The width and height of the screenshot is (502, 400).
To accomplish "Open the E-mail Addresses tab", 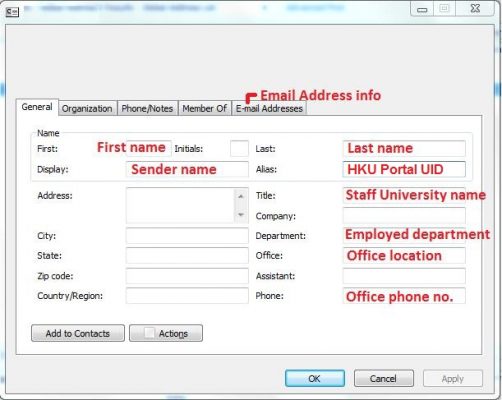I will coord(269,108).
